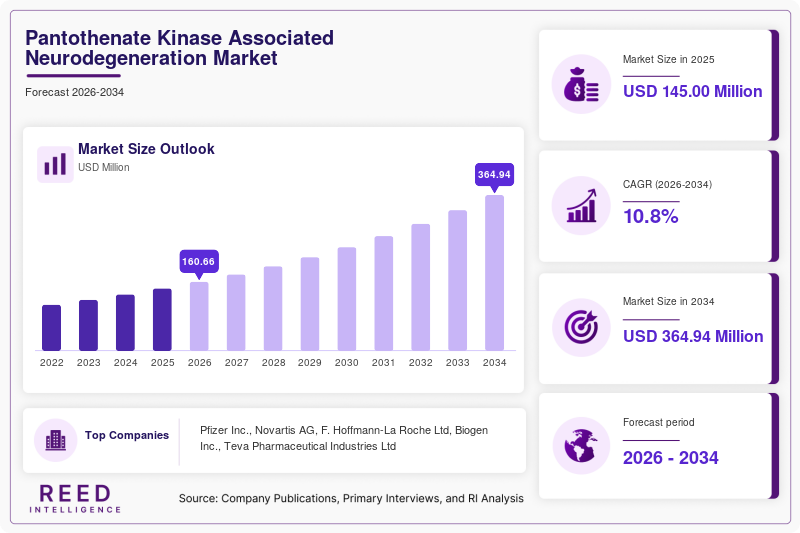Click the building Top Companies icon
Image resolution: width=800 pixels, height=533 pixels.
click(56, 440)
